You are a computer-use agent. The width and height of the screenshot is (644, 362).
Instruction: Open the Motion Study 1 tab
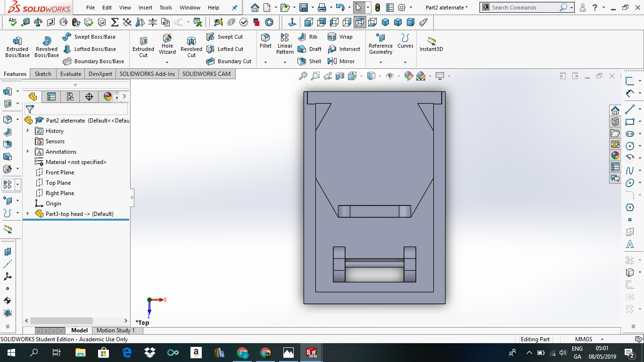tap(116, 330)
